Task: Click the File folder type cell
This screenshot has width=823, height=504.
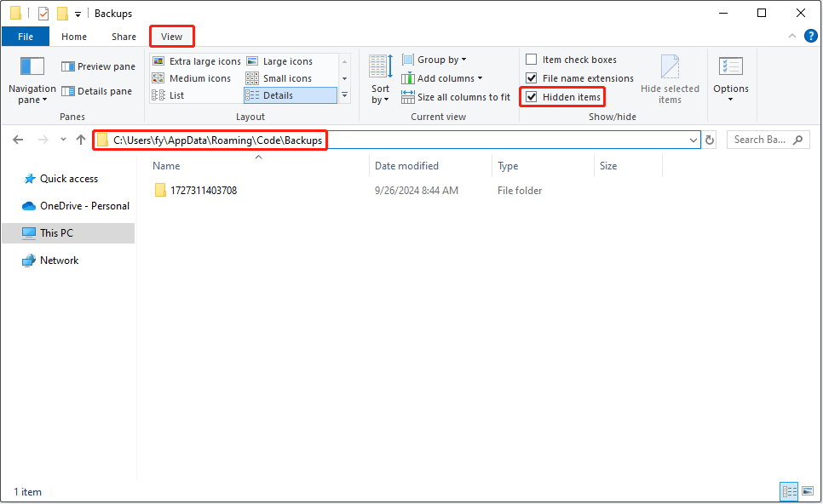Action: pyautogui.click(x=520, y=191)
